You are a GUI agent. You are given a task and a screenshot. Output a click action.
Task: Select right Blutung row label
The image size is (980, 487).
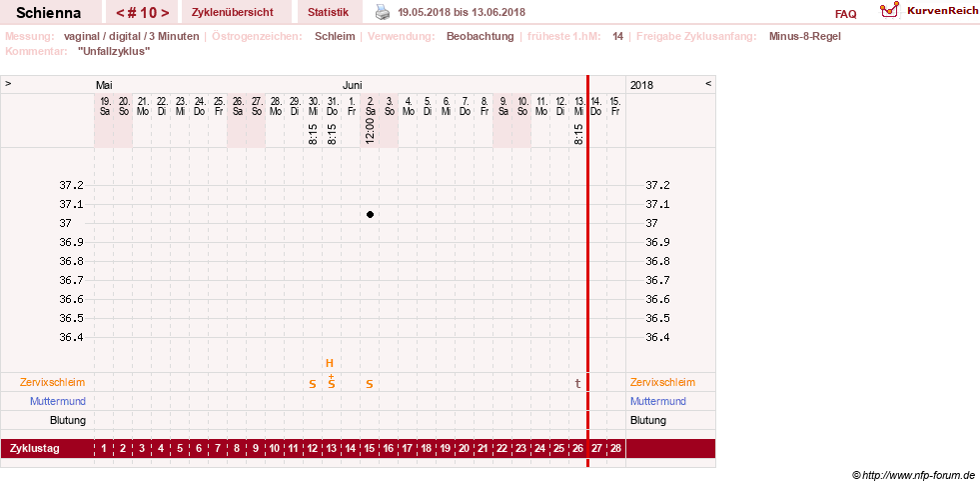648,421
